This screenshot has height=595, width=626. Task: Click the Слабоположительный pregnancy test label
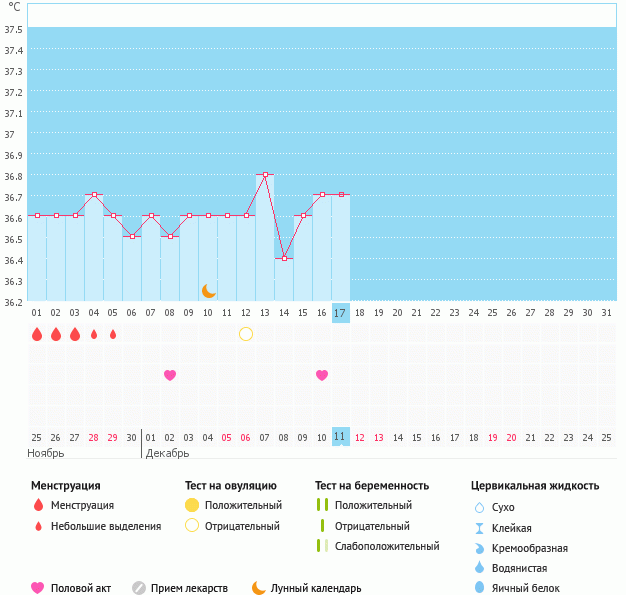[387, 546]
